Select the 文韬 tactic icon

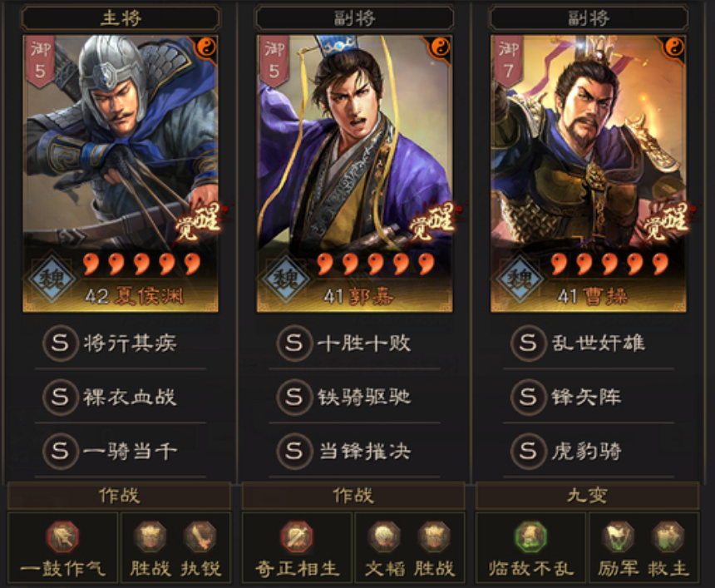[x=384, y=536]
